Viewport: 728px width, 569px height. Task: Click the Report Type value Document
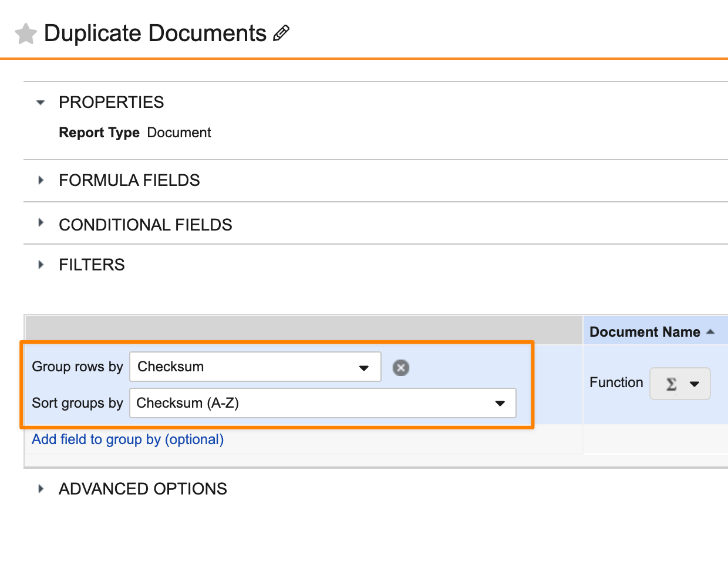pos(178,133)
